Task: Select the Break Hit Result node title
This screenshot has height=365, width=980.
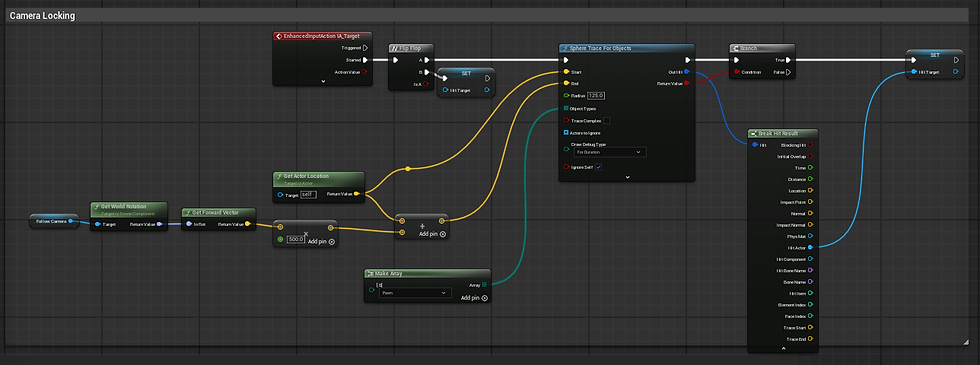Action: [778, 133]
